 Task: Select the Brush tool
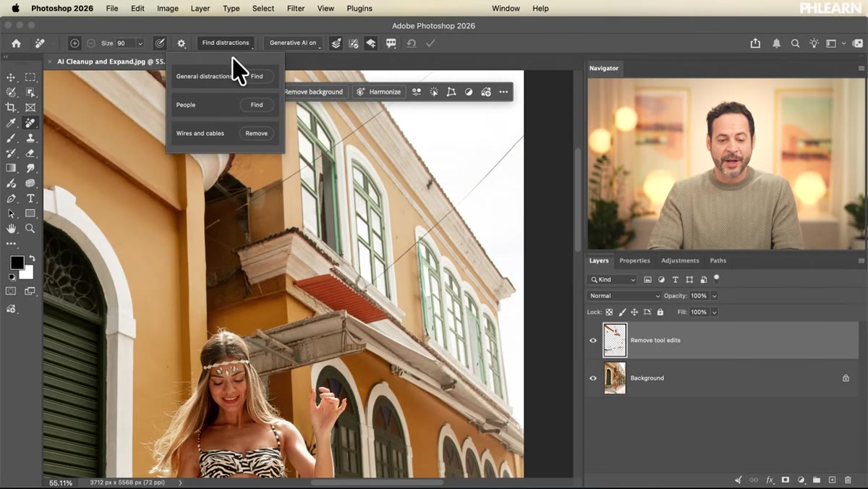[11, 138]
